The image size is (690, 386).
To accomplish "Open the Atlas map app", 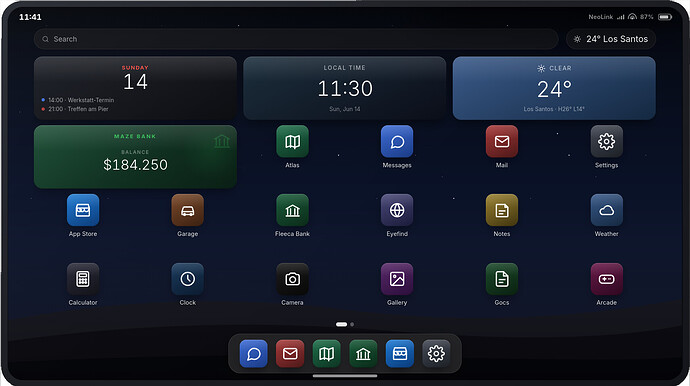I will 292,141.
